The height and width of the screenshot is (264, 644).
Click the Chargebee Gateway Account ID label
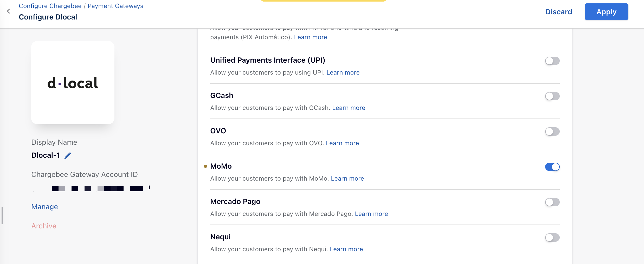point(85,175)
